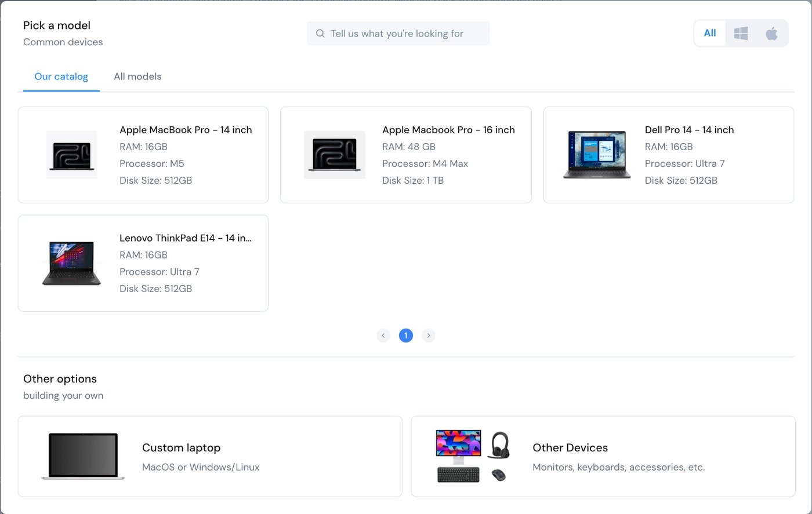Click the Other Devices accessories image
812x514 pixels.
(472, 457)
